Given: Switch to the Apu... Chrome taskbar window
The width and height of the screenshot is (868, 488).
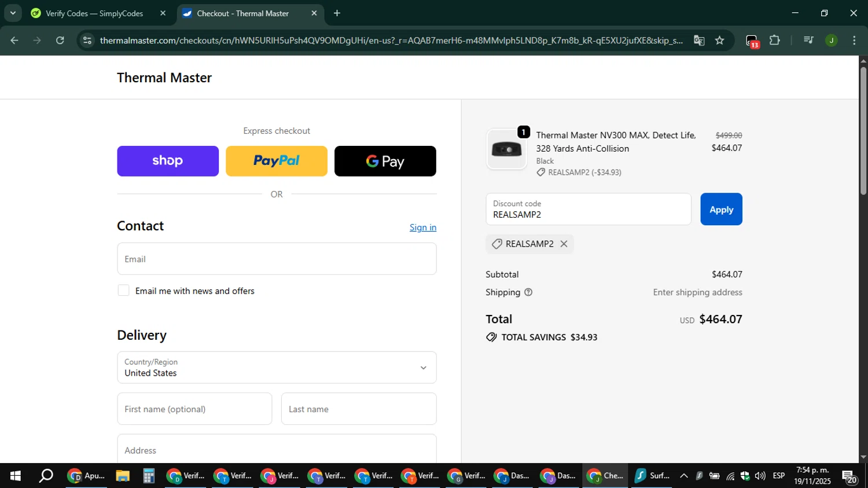Looking at the screenshot, I should click(86, 476).
